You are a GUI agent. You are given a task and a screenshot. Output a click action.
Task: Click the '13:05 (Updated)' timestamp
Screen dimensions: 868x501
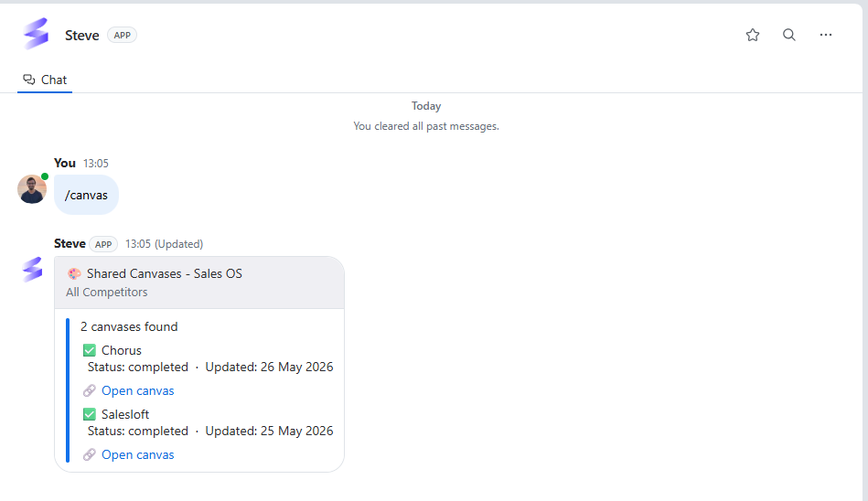tap(164, 244)
